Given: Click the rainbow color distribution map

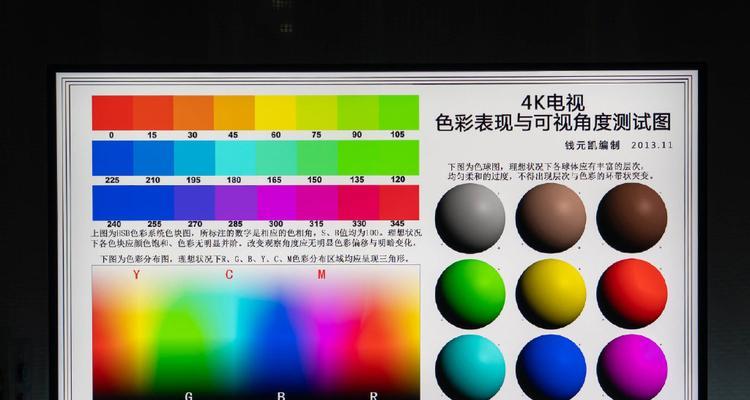Looking at the screenshot, I should [x=256, y=333].
